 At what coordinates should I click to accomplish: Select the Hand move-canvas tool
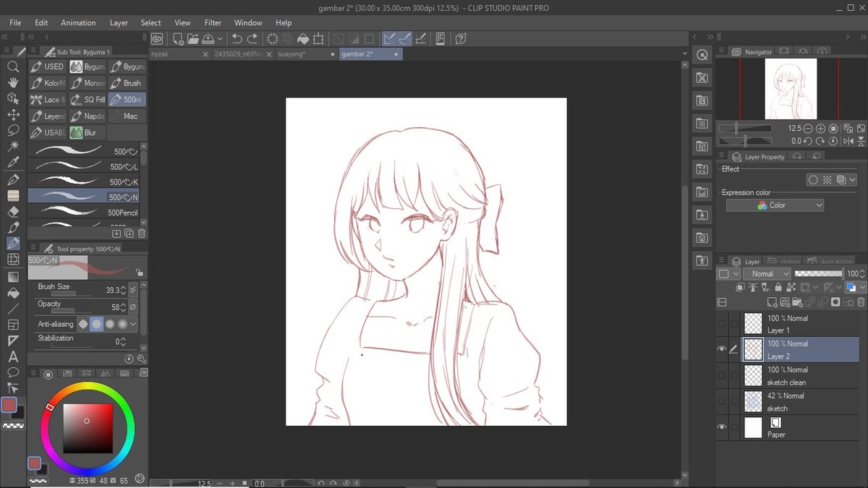click(13, 82)
